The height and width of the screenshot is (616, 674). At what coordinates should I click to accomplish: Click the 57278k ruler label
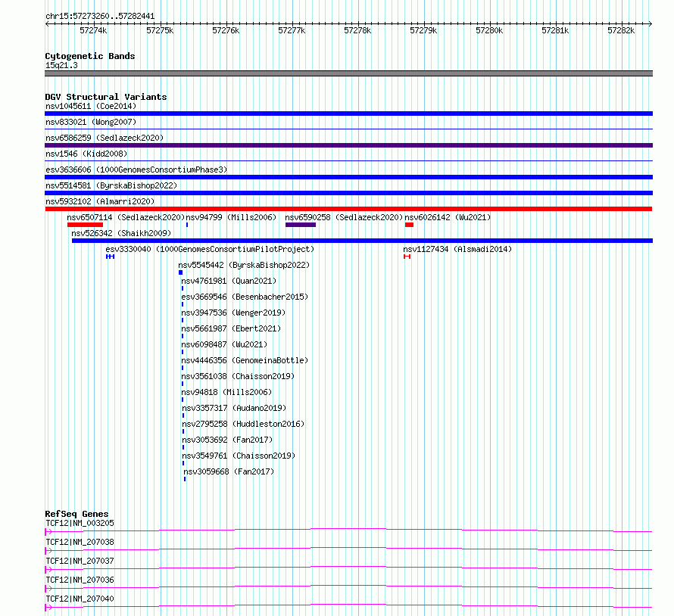coord(357,30)
